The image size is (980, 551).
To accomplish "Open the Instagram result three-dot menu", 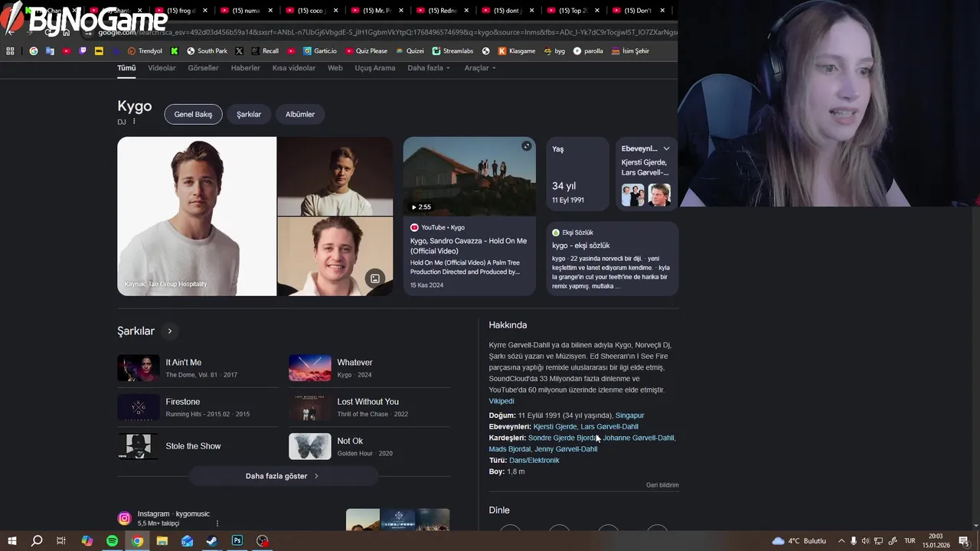I will tap(217, 523).
